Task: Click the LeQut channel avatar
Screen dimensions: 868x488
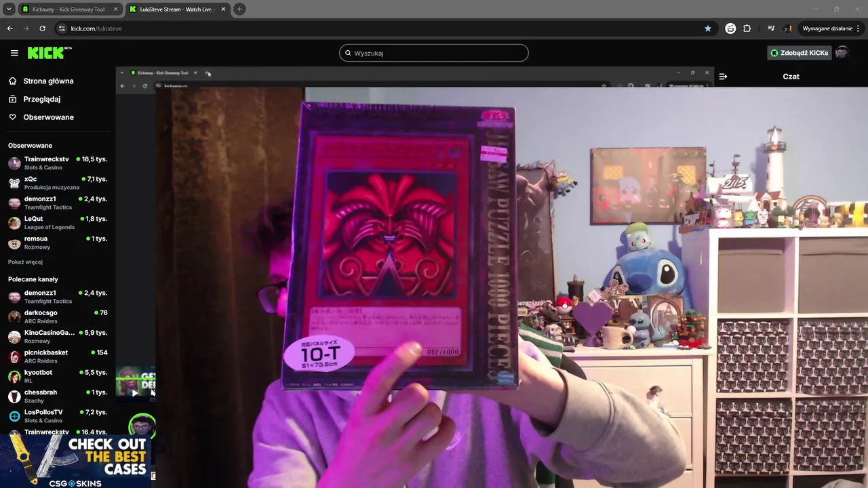Action: pos(14,223)
